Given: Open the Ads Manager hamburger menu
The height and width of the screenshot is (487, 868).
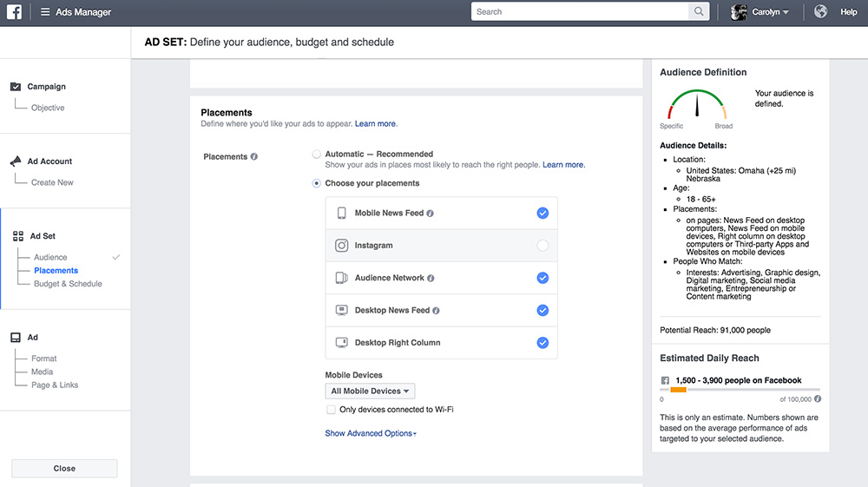Looking at the screenshot, I should [x=45, y=11].
